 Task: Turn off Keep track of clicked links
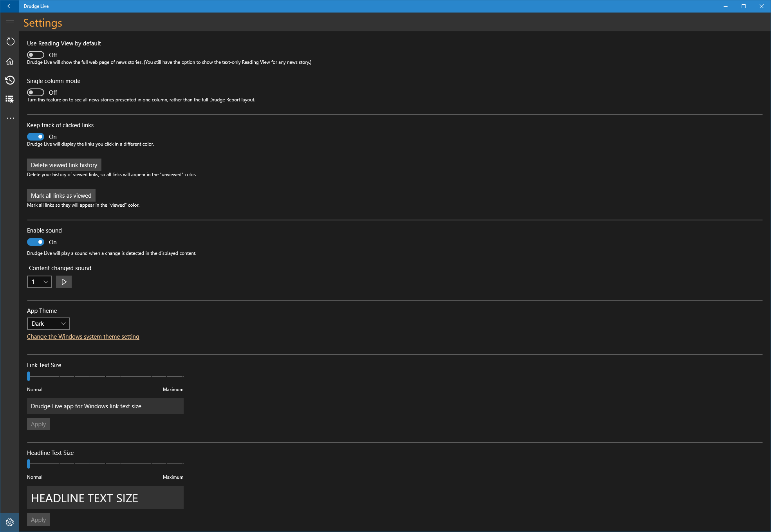tap(36, 136)
